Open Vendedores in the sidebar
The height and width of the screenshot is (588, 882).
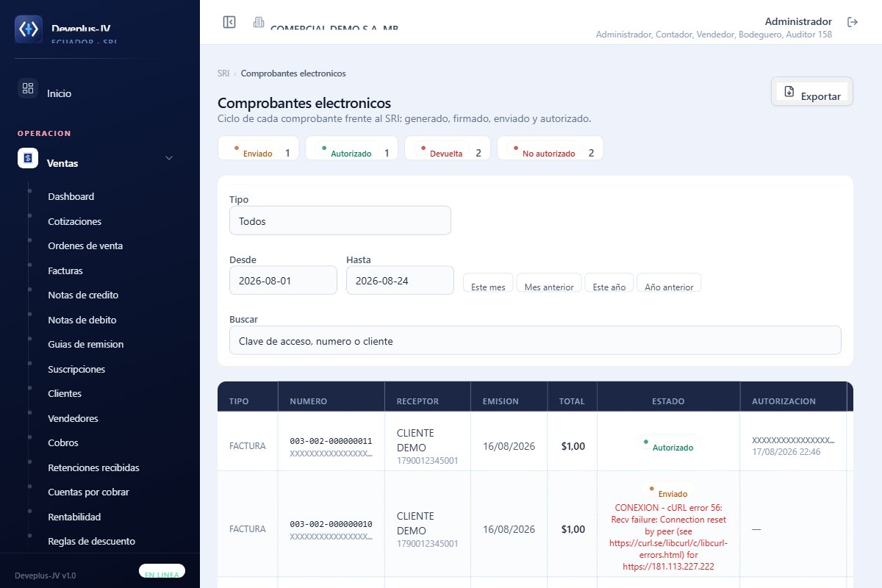73,418
